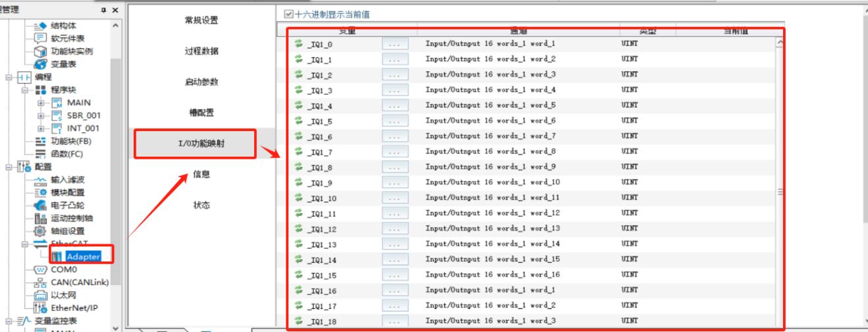Select variable name _IQ1_17
The image size is (868, 332).
coord(322,306)
